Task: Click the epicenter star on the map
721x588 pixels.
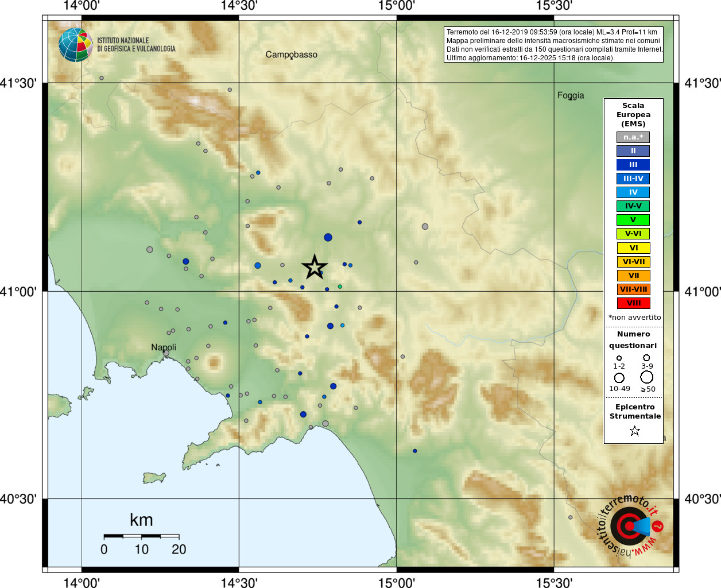Action: coord(315,267)
